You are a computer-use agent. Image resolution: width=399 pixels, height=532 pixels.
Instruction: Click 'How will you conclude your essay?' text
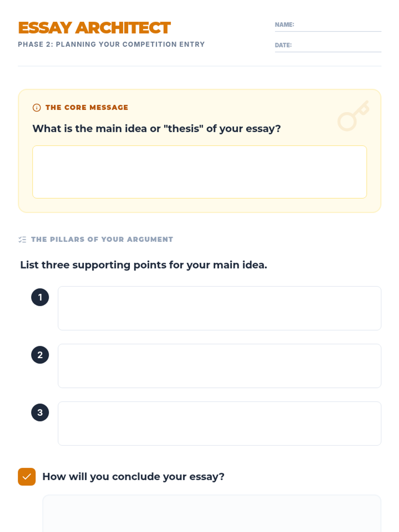pyautogui.click(x=133, y=476)
